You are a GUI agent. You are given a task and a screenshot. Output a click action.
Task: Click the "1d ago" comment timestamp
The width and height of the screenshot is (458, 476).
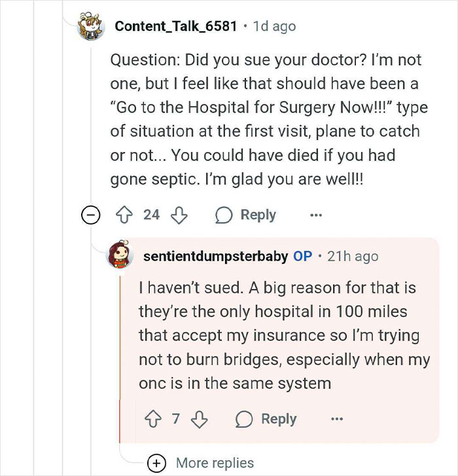274,26
